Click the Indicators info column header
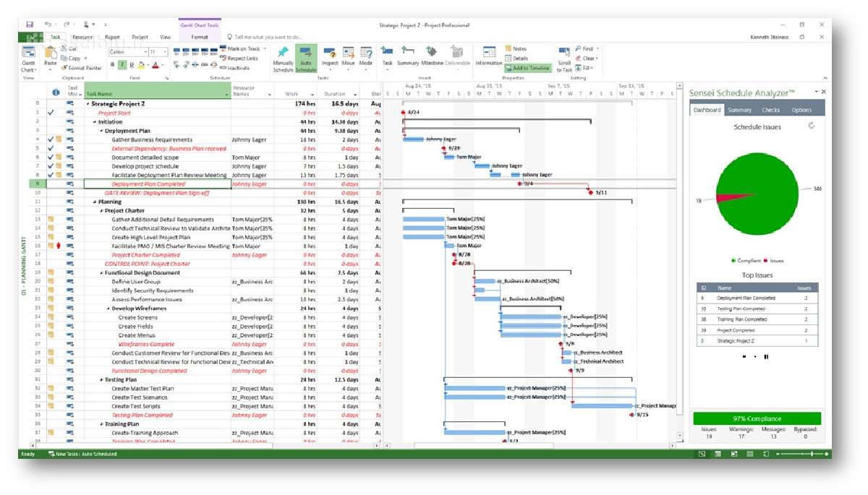This screenshot has height=495, width=868. pyautogui.click(x=56, y=92)
